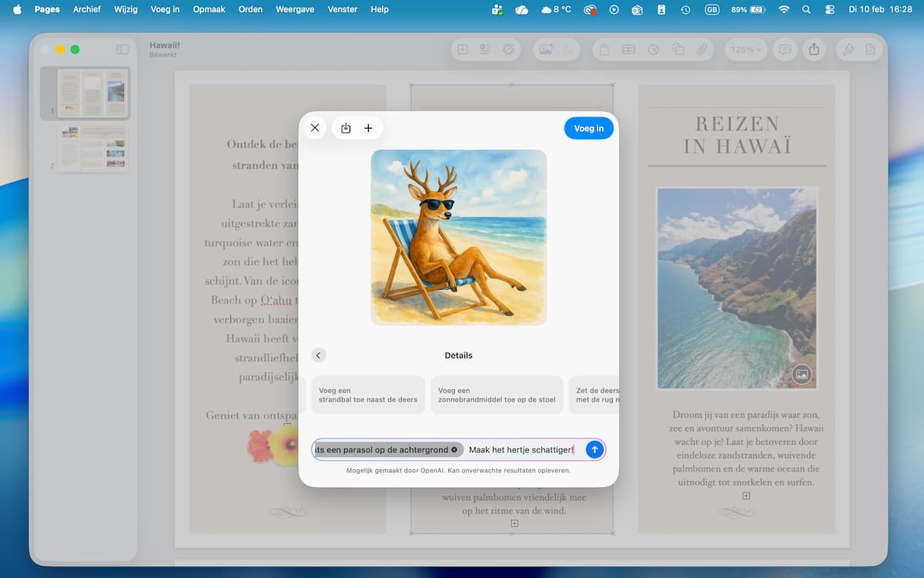
Task: Click the generated deer image
Action: [x=459, y=237]
